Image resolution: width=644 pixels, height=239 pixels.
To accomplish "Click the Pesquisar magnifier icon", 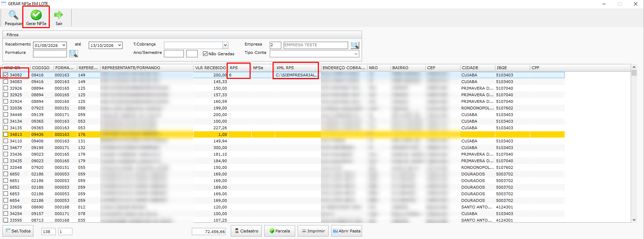I will click(14, 15).
